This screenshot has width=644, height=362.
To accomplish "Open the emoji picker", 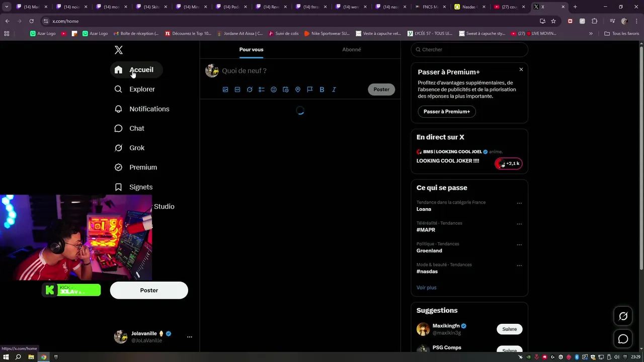I will [x=274, y=89].
